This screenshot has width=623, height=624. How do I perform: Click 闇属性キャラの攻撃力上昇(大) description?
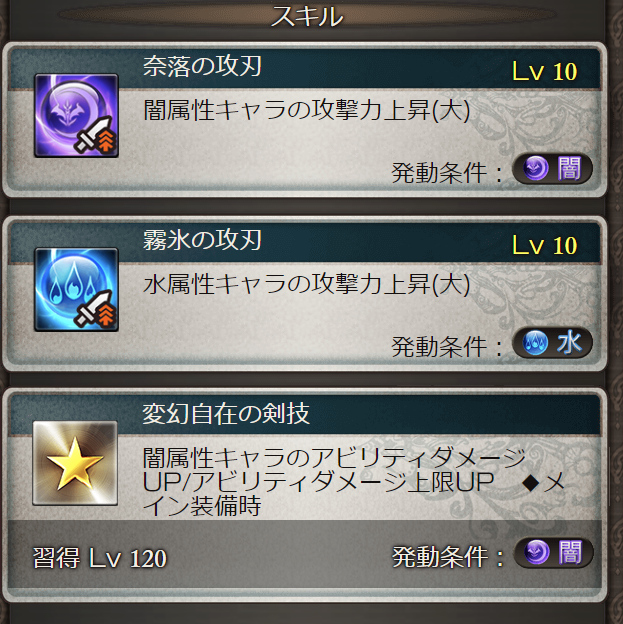[x=307, y=110]
